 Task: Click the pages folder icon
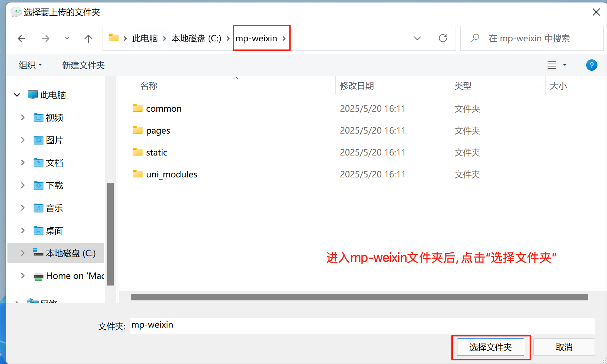click(138, 130)
